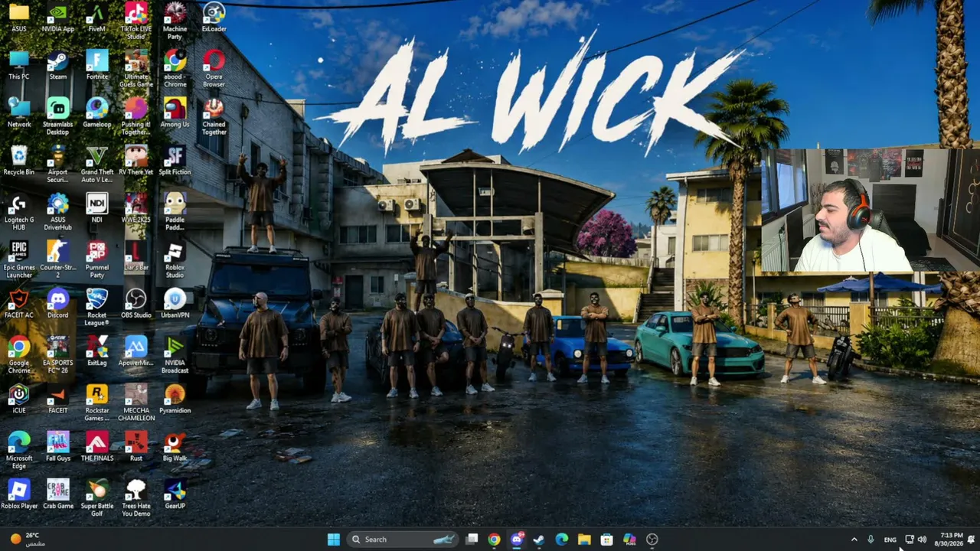Screen dimensions: 980x551
Task: Select the ApowerMirror desktop shortcut
Action: click(x=136, y=352)
